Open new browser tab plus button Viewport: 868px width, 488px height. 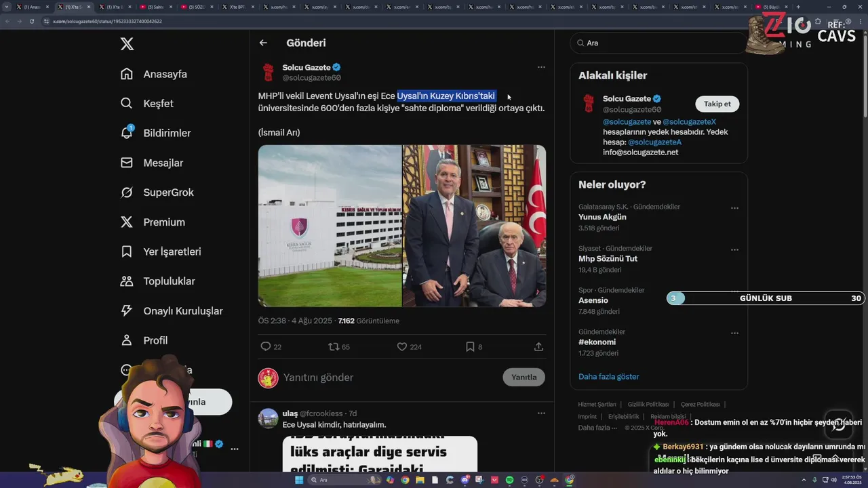point(797,7)
